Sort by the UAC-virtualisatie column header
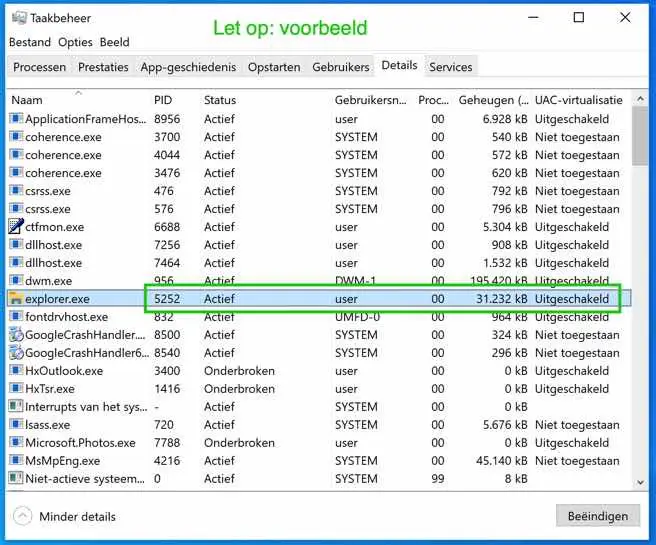656x545 pixels. click(579, 100)
